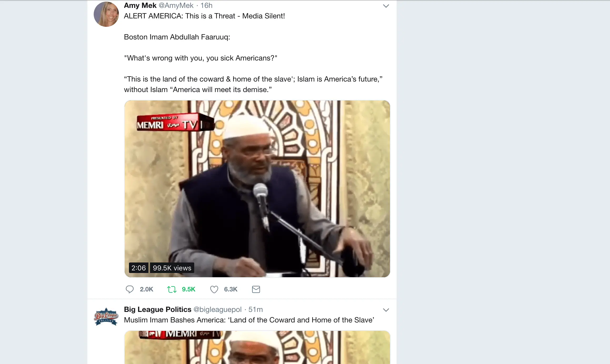
Task: Open the Amy Mek display name link
Action: (x=140, y=5)
